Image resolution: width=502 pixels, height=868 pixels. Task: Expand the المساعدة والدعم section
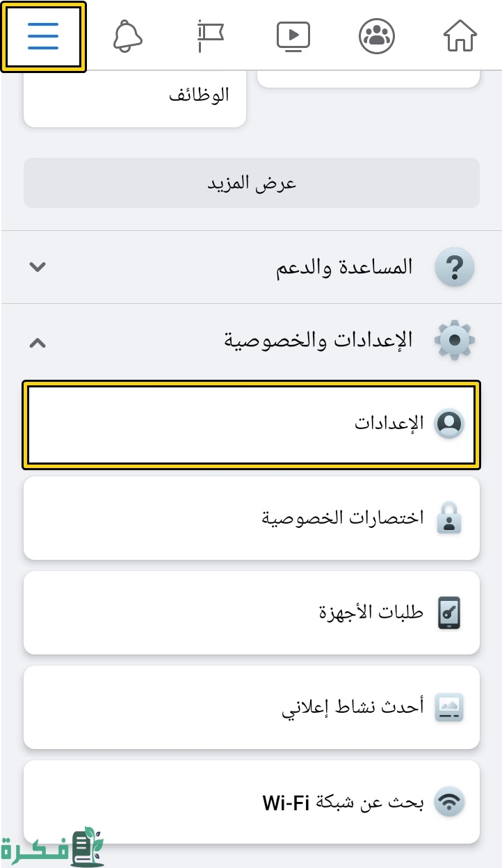pos(38,266)
